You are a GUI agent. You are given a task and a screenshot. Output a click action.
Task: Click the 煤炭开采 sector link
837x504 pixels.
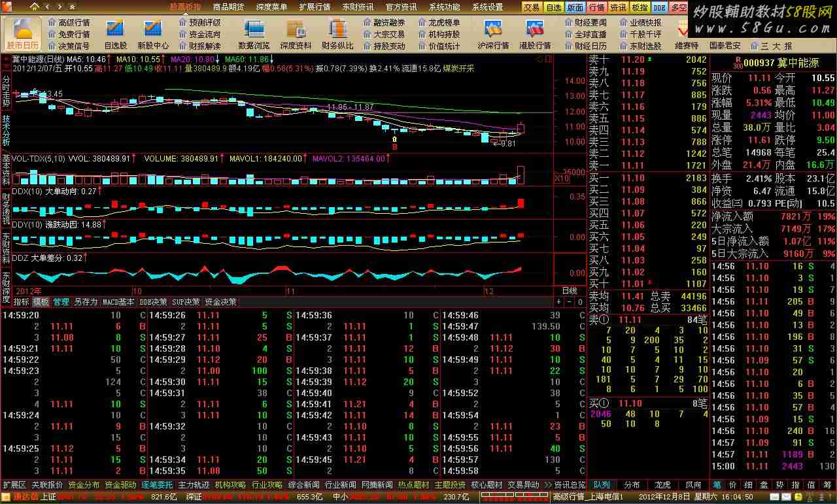458,69
